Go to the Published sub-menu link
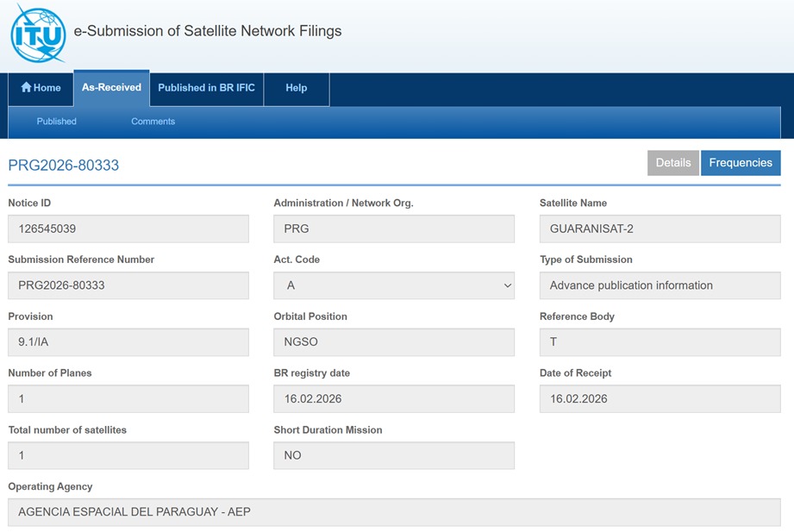Viewport: 794px width, 532px height. pyautogui.click(x=56, y=122)
